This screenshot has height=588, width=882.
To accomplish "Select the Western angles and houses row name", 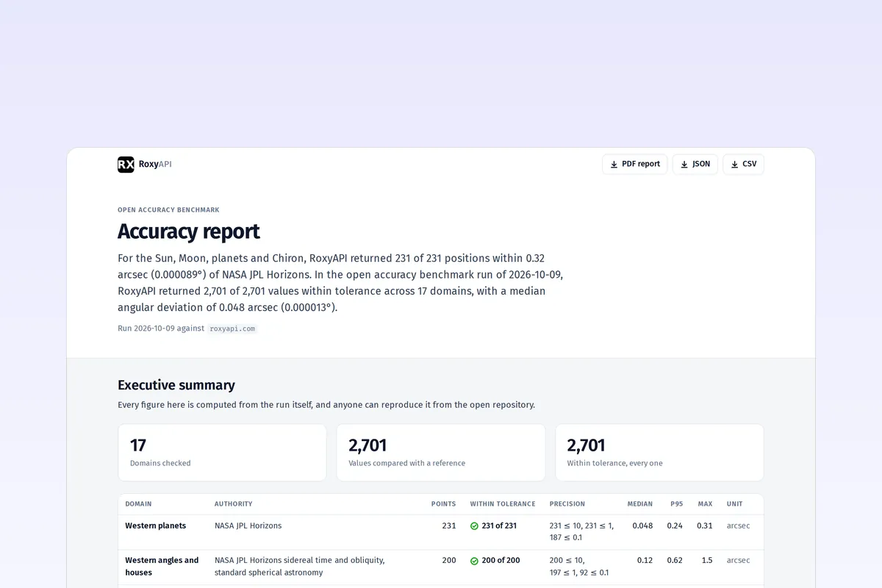I will pos(162,567).
